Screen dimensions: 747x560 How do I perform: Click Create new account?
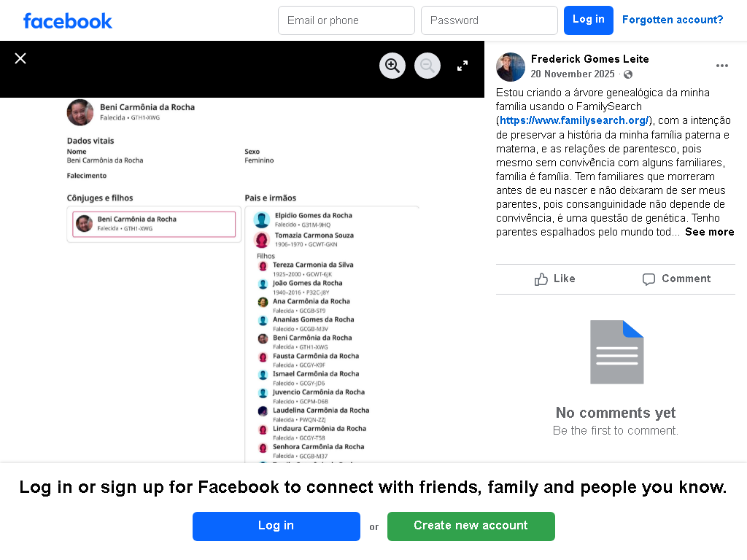point(471,526)
